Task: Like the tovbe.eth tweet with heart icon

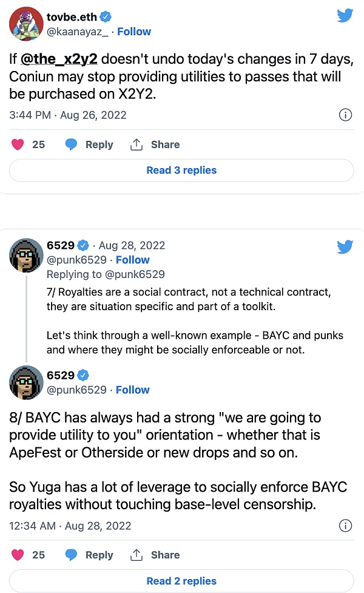Action: (x=18, y=144)
